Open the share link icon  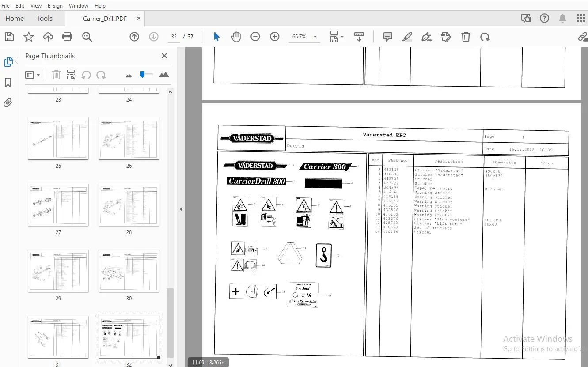[x=583, y=37]
